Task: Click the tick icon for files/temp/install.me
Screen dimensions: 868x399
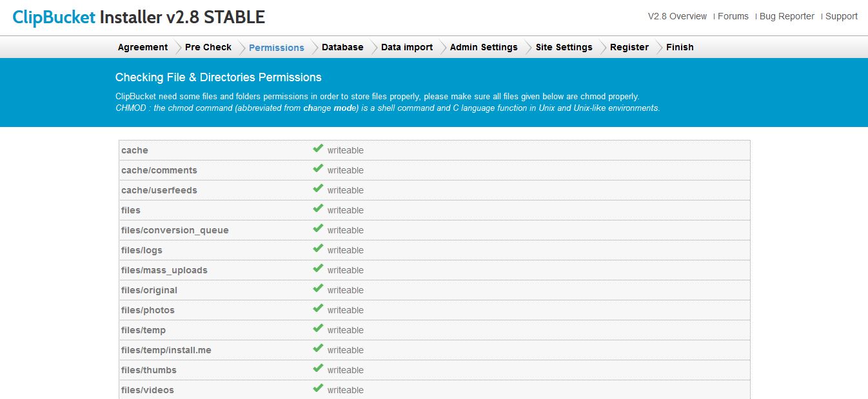Action: click(x=318, y=349)
